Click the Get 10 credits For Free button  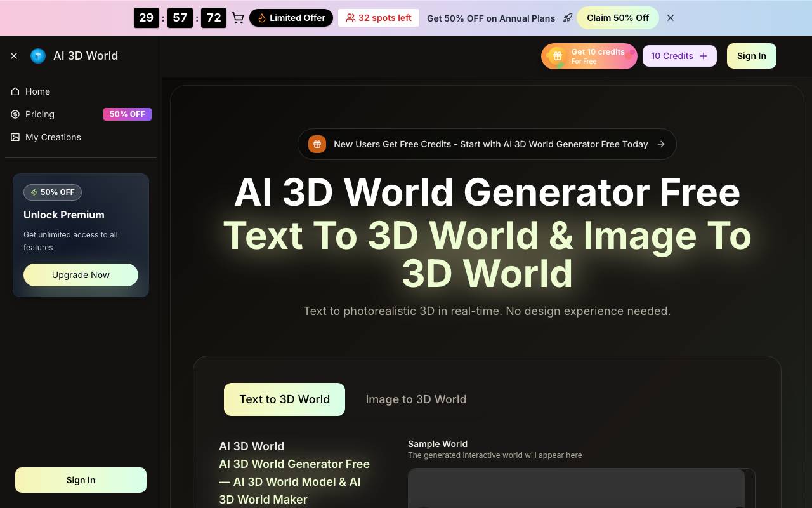coord(589,56)
